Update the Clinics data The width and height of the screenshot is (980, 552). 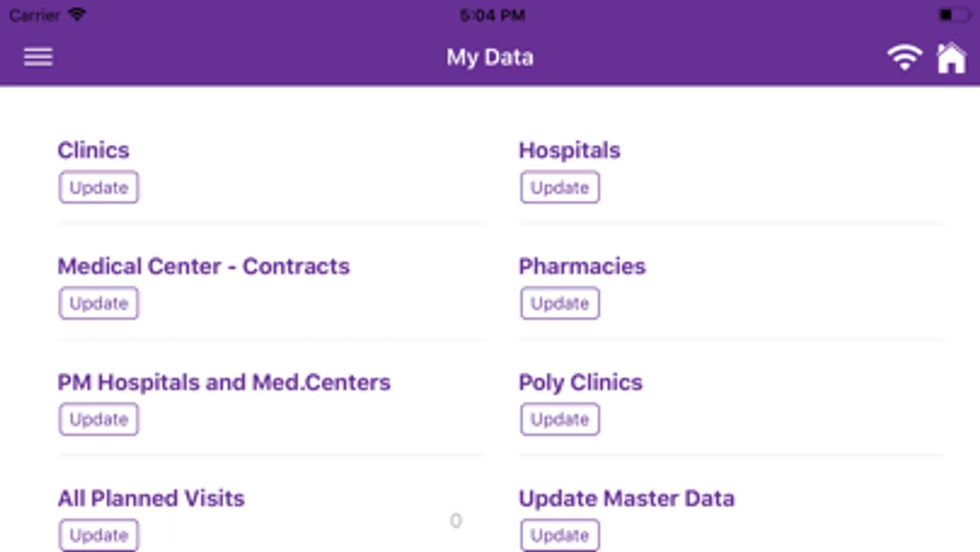click(99, 188)
